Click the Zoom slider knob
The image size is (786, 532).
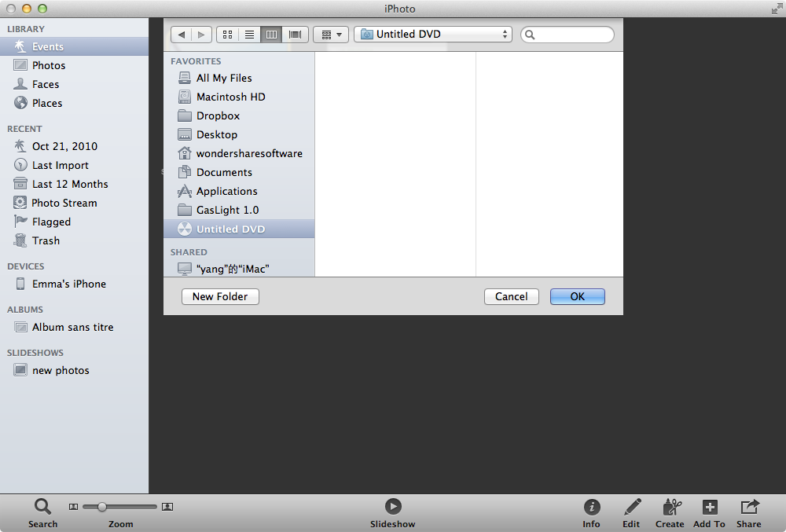coord(101,507)
